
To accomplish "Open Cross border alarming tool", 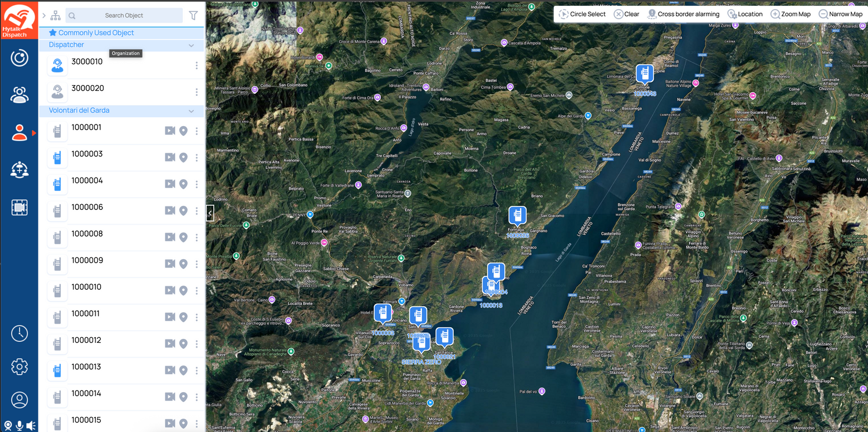I will 683,14.
